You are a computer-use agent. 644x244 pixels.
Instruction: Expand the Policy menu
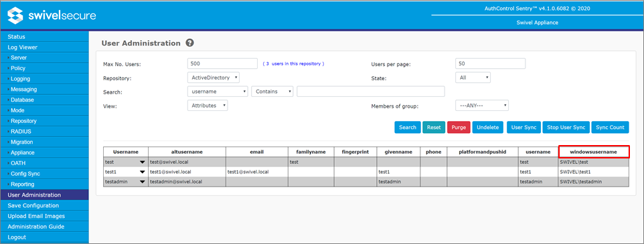pos(44,68)
